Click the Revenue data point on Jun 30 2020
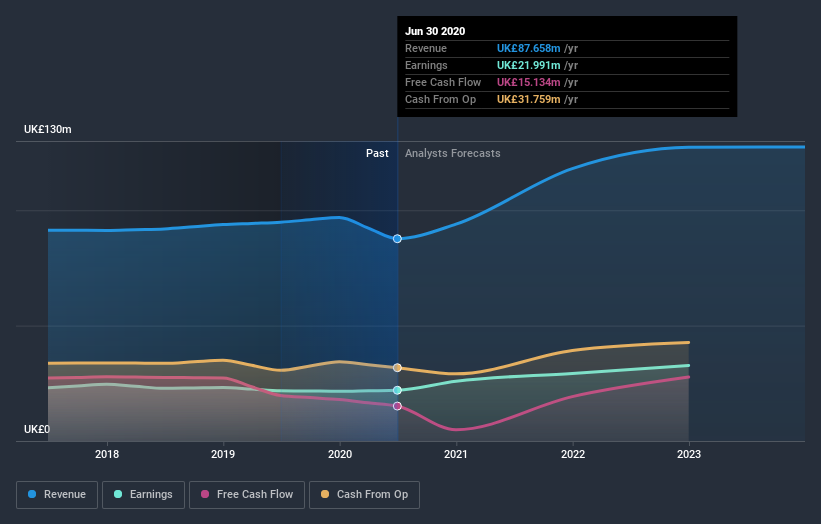The image size is (821, 524). pyautogui.click(x=397, y=239)
